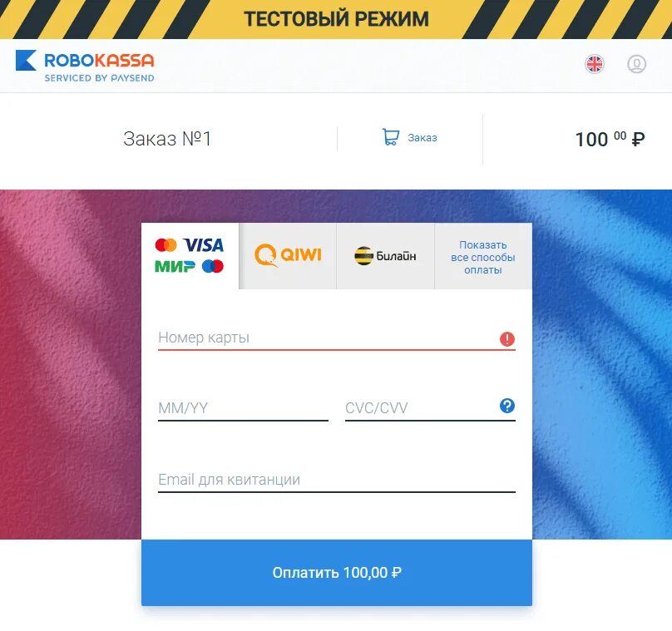Click the Visa logo
Image resolution: width=672 pixels, height=631 pixels.
pos(204,245)
